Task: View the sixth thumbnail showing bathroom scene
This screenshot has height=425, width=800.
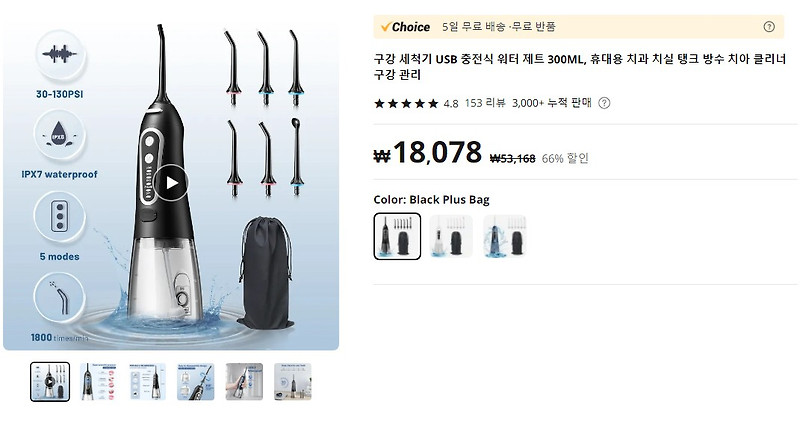Action: 292,382
